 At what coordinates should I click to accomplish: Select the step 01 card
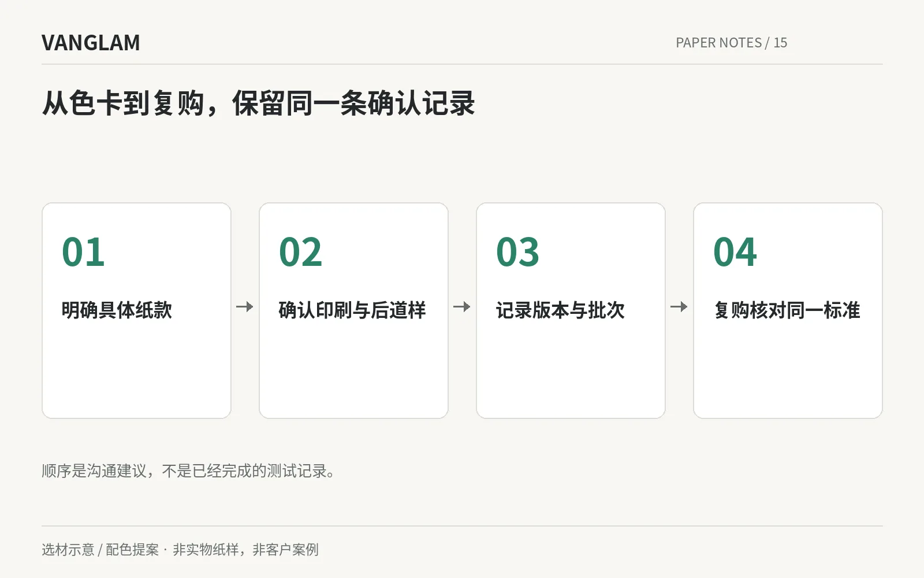pyautogui.click(x=136, y=310)
